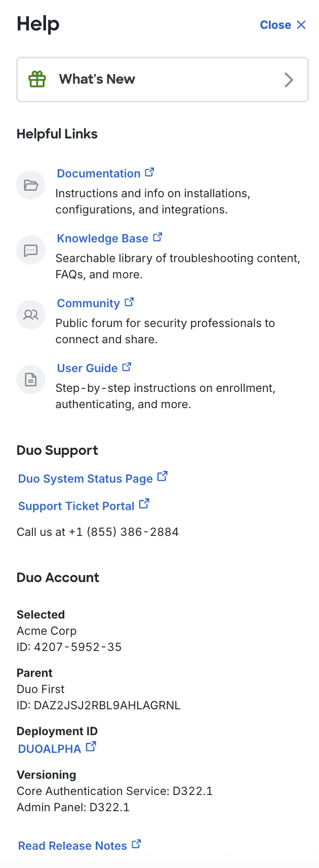The width and height of the screenshot is (319, 868).
Task: Open the Documentation link
Action: (98, 173)
